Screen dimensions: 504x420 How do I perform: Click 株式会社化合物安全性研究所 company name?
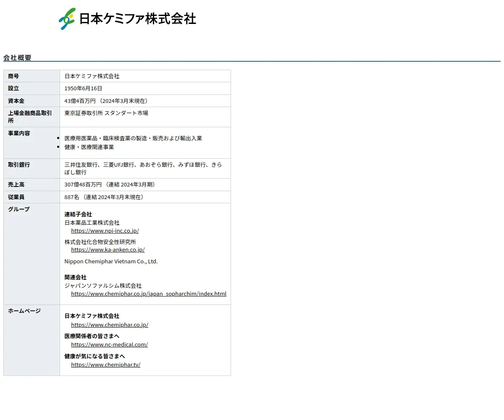(100, 242)
